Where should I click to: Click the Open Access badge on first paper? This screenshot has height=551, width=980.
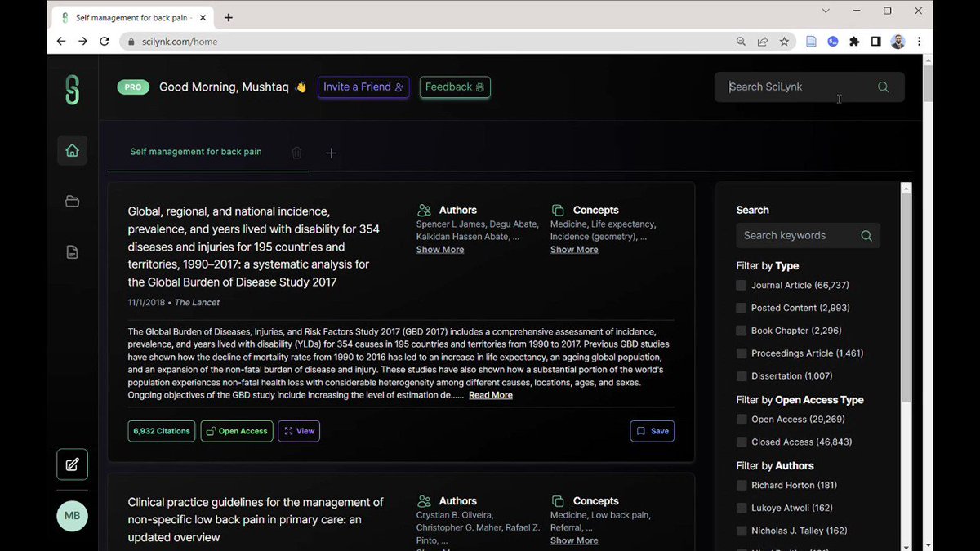[237, 431]
